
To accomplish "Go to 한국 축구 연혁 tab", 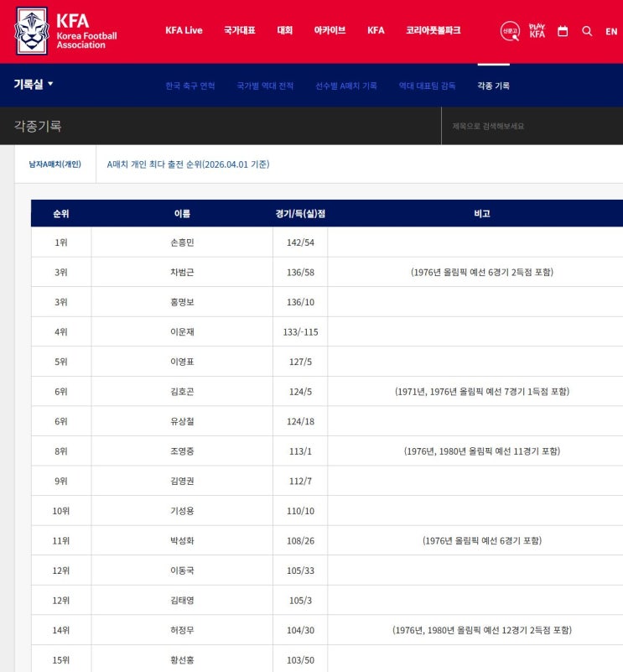I will pos(190,86).
